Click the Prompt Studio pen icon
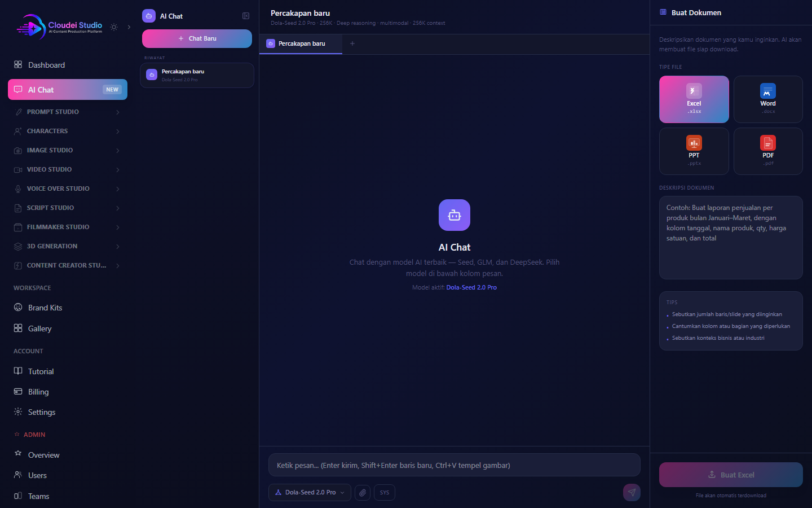This screenshot has height=508, width=812. pyautogui.click(x=18, y=112)
